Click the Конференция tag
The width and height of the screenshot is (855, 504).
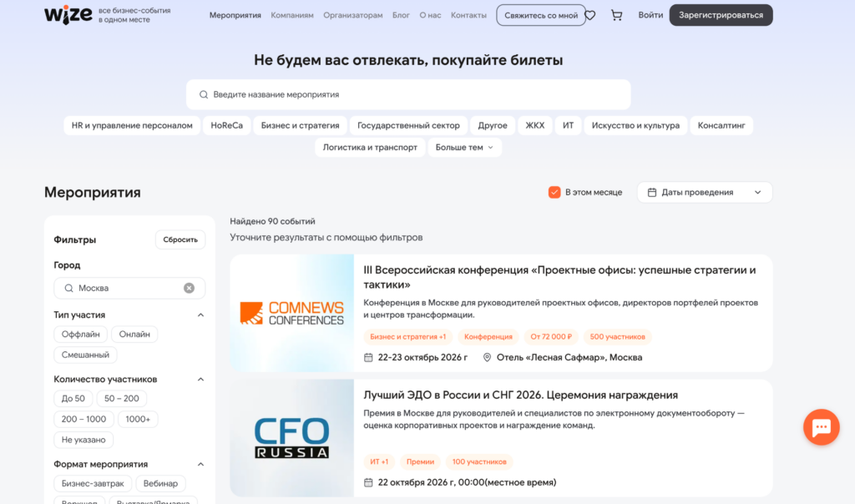[488, 337]
